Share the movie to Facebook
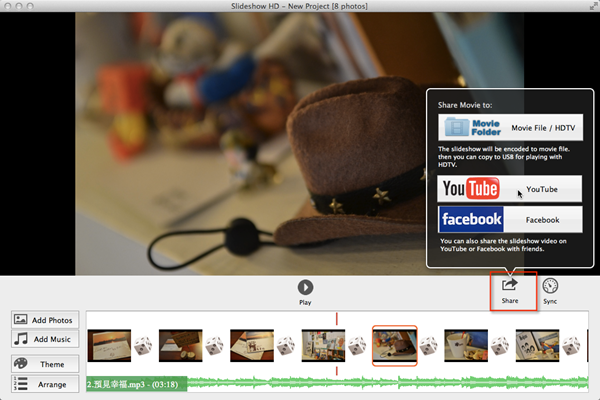This screenshot has width=600, height=400. click(x=510, y=219)
